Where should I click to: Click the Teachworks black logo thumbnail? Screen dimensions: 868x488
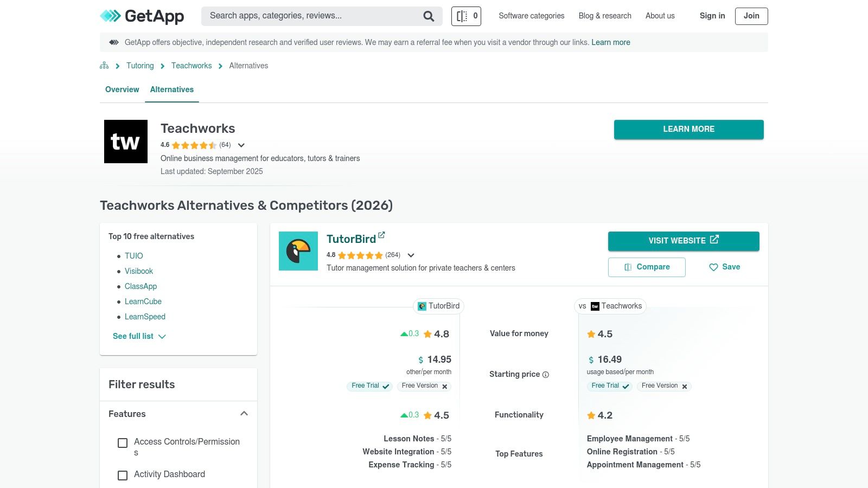pyautogui.click(x=126, y=142)
